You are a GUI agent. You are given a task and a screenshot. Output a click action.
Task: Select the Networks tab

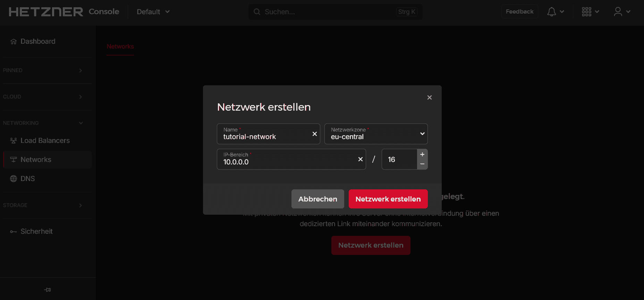tap(120, 46)
